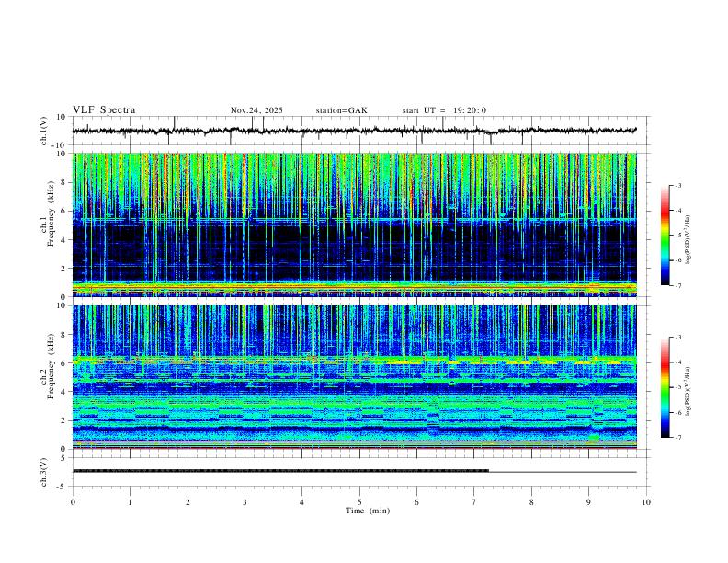This screenshot has width=728, height=563.
Task: Click the ch.1 spectrogram panel
Action: pyautogui.click(x=354, y=224)
